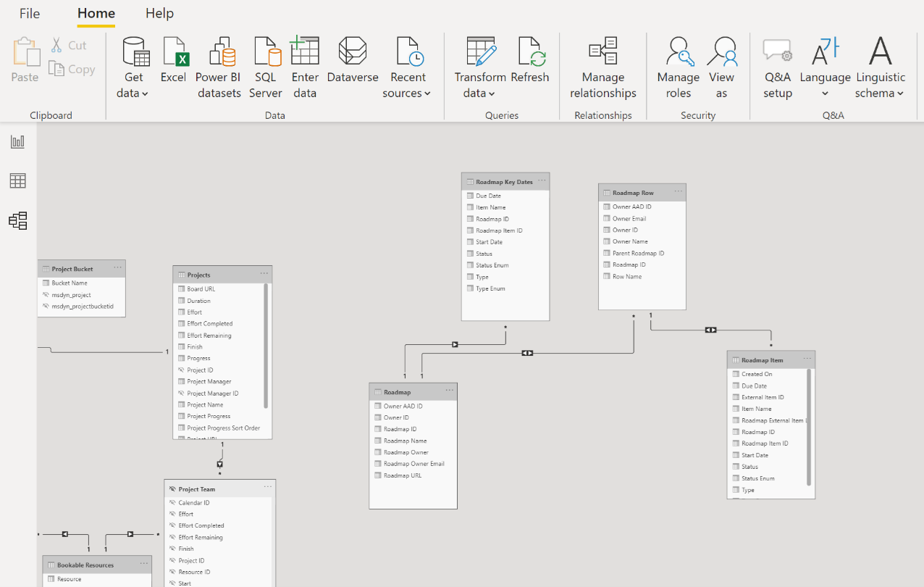Screen dimensions: 924x587
Task: Select the Roadmap table header
Action: 413,392
